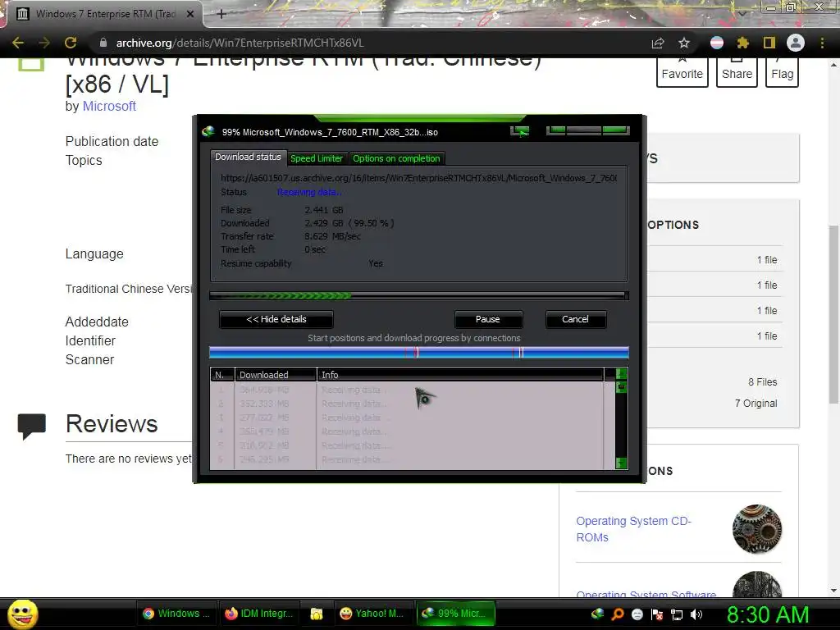Click the green arrow button in IDM title bar
840x630 pixels.
coord(519,131)
